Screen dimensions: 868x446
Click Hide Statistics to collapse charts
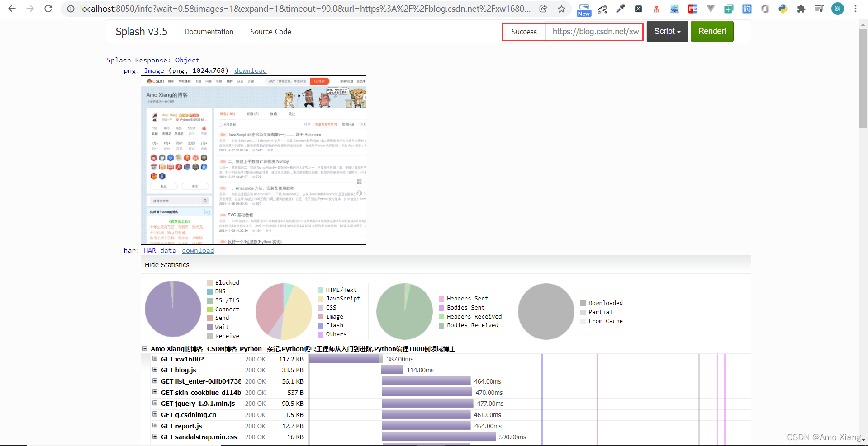click(x=167, y=265)
